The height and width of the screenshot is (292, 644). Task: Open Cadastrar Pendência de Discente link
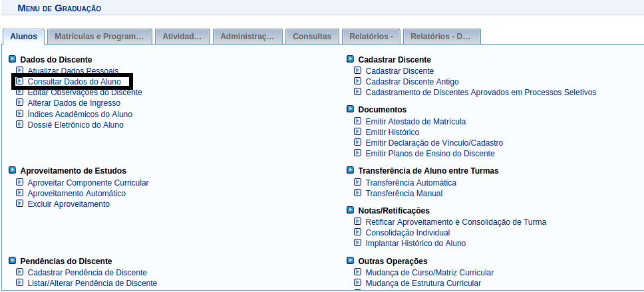pyautogui.click(x=87, y=273)
